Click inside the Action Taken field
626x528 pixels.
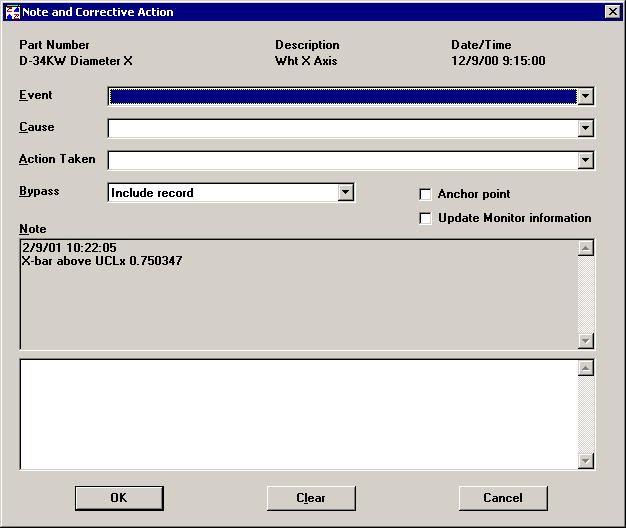click(341, 161)
